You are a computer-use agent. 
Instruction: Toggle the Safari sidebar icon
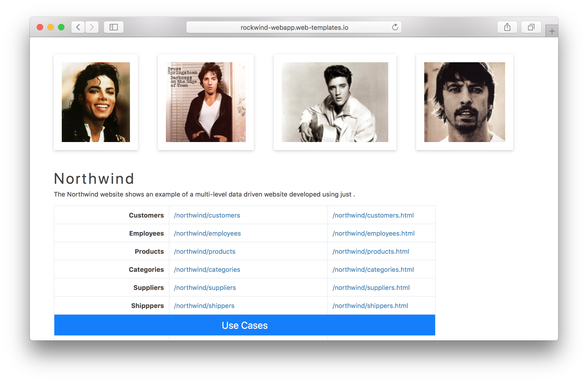[x=114, y=27]
